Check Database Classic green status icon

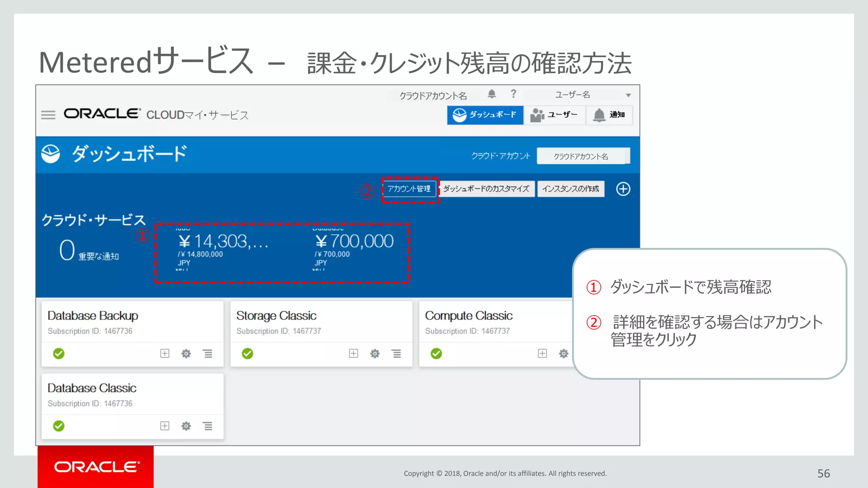59,426
